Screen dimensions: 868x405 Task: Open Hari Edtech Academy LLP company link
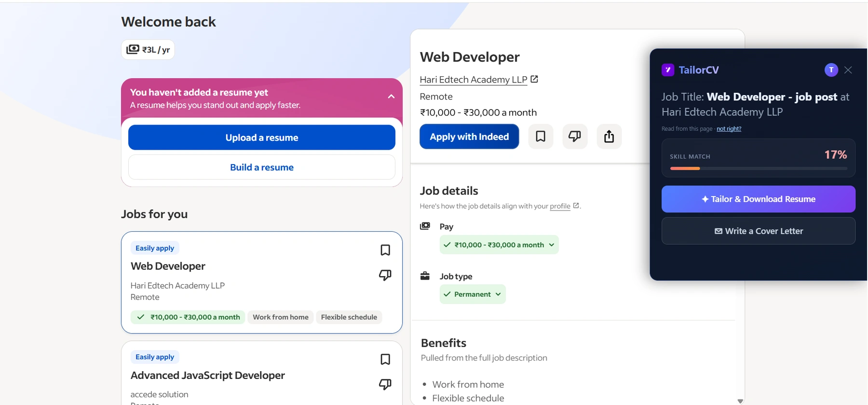point(474,80)
